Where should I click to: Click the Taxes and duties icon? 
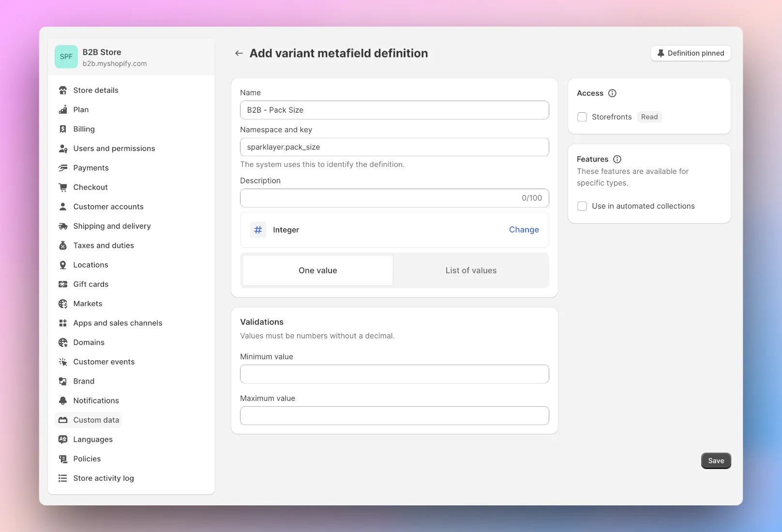coord(63,246)
